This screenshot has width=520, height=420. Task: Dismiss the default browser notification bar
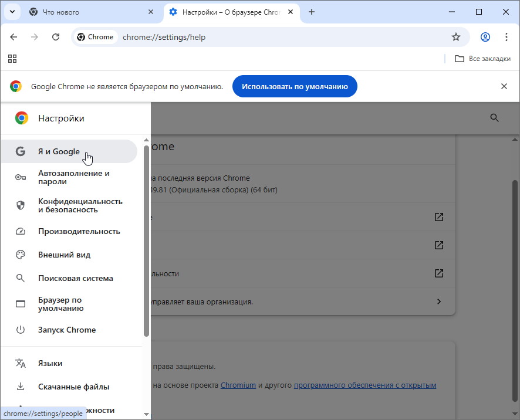pos(504,86)
